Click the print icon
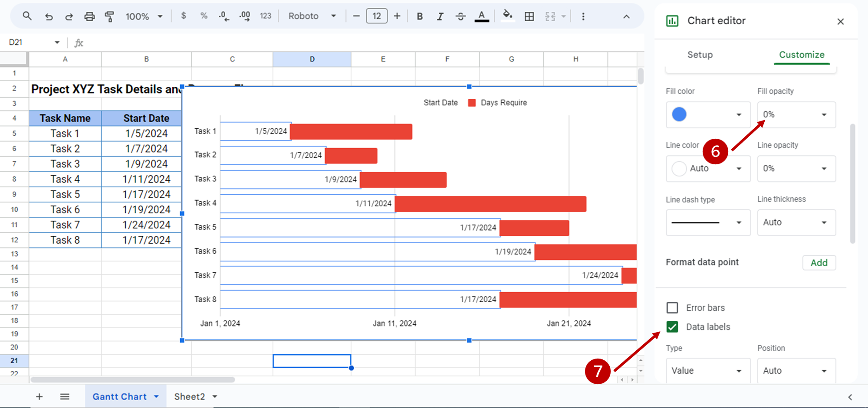868x408 pixels. click(89, 16)
